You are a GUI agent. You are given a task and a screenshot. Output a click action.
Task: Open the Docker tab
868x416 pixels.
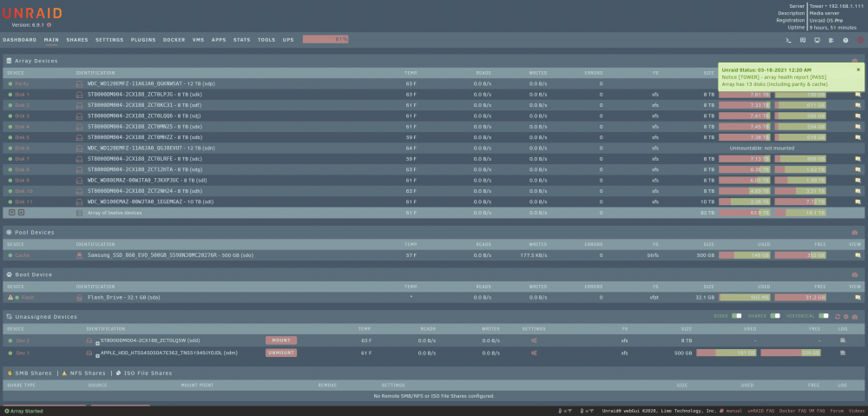(x=174, y=40)
